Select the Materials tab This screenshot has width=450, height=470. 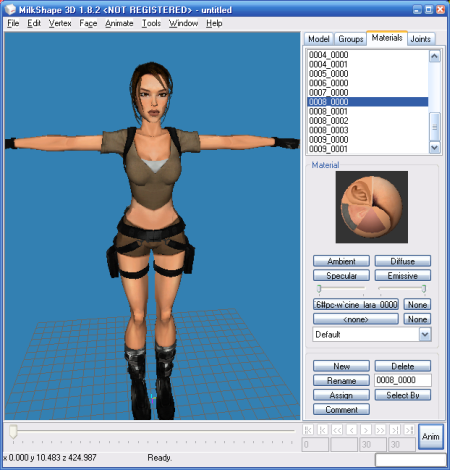[387, 38]
